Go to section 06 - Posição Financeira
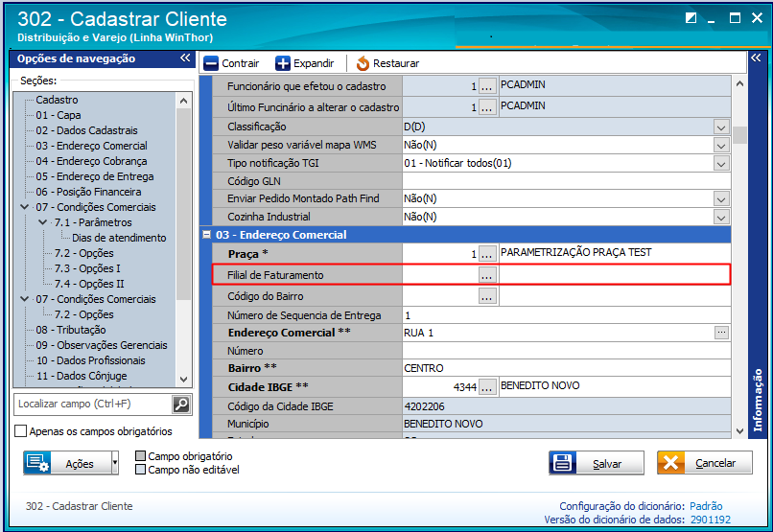Viewport: 773px width, 532px height. click(x=88, y=191)
